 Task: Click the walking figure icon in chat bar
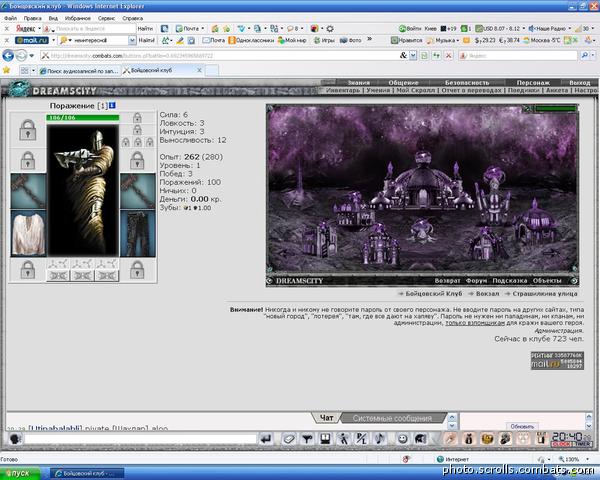click(343, 439)
